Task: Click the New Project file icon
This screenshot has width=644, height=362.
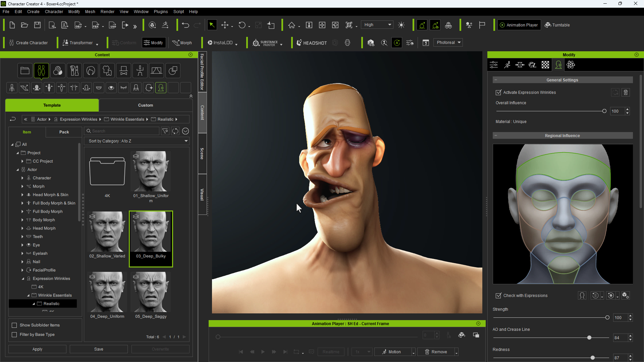Action: (12, 25)
